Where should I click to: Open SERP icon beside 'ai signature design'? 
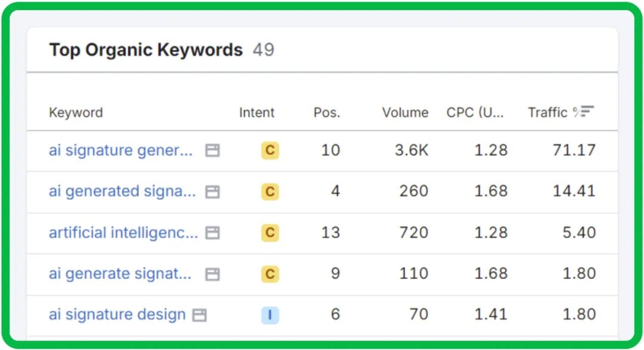(x=199, y=315)
